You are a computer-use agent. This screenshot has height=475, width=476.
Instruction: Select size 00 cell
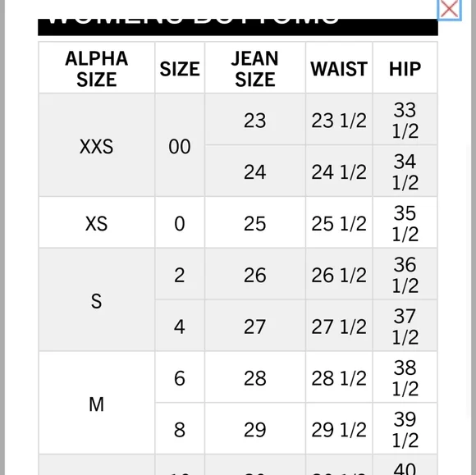pos(180,145)
